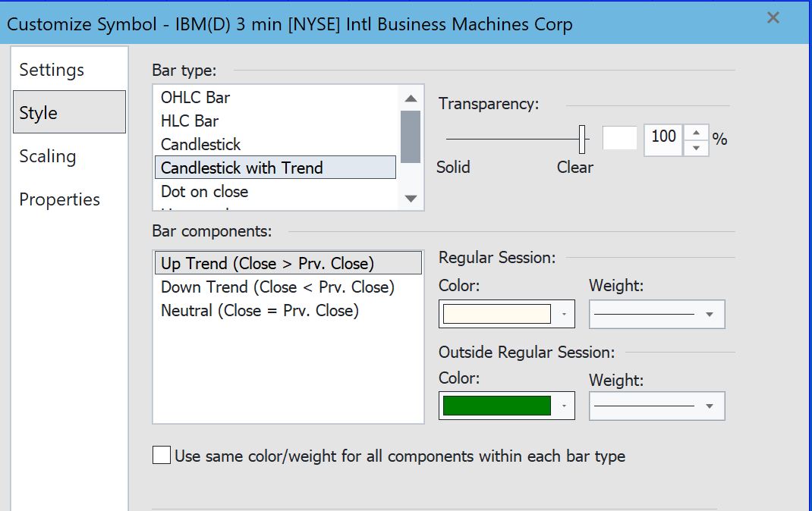Image resolution: width=812 pixels, height=511 pixels.
Task: Click the transparency slider handle
Action: pos(582,140)
